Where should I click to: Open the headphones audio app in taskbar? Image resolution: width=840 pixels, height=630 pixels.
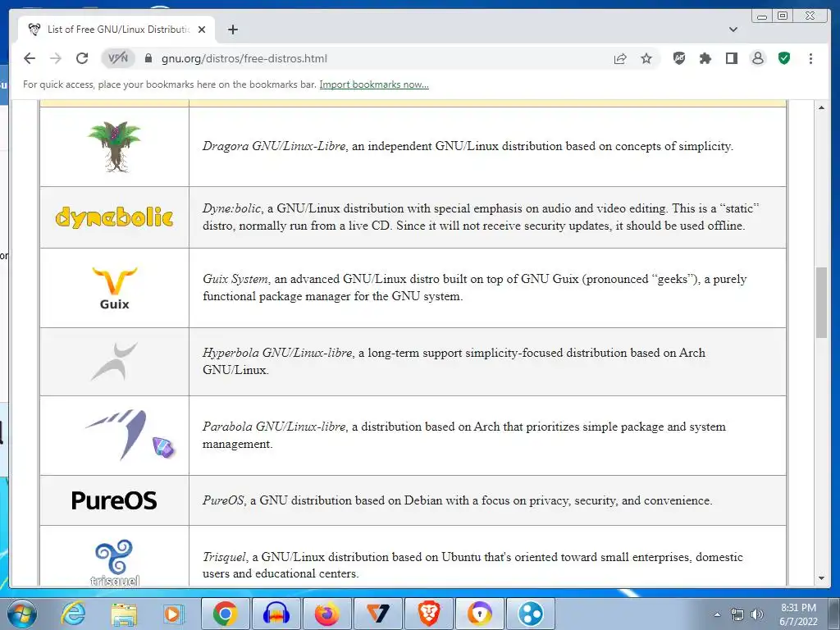coord(276,614)
